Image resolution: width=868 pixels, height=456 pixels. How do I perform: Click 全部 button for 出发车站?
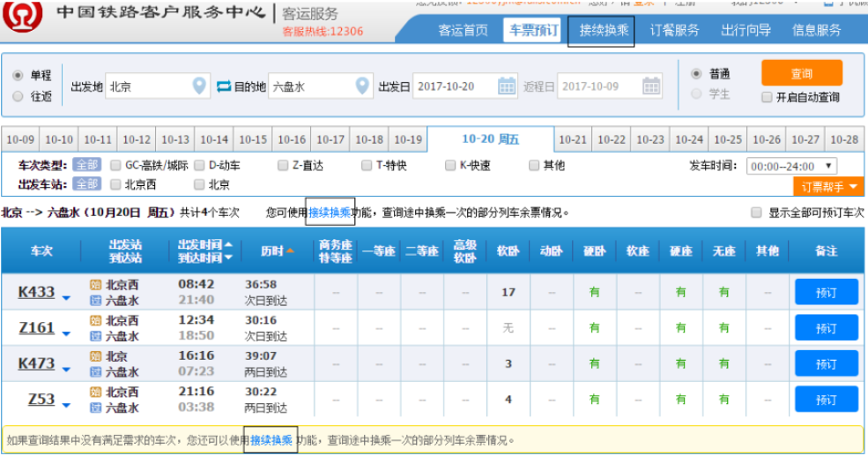point(87,184)
